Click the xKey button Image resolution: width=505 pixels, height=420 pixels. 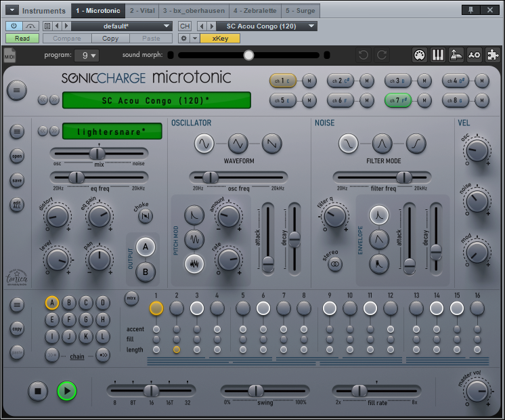tap(220, 39)
